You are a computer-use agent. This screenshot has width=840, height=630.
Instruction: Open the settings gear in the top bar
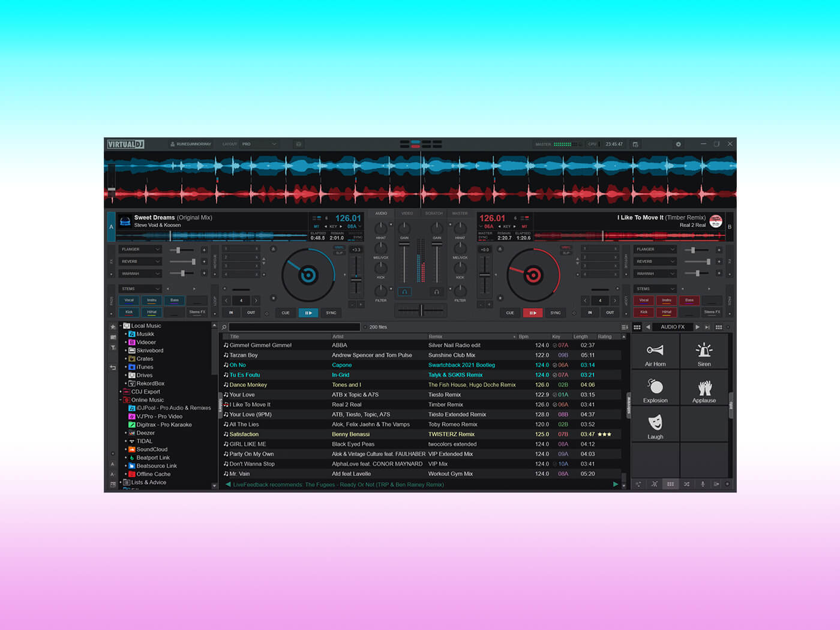(x=679, y=144)
